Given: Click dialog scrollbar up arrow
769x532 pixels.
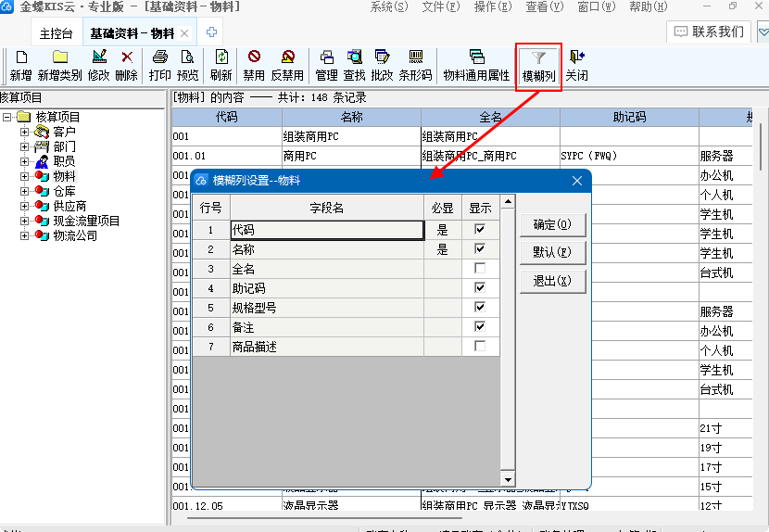Looking at the screenshot, I should [x=508, y=201].
